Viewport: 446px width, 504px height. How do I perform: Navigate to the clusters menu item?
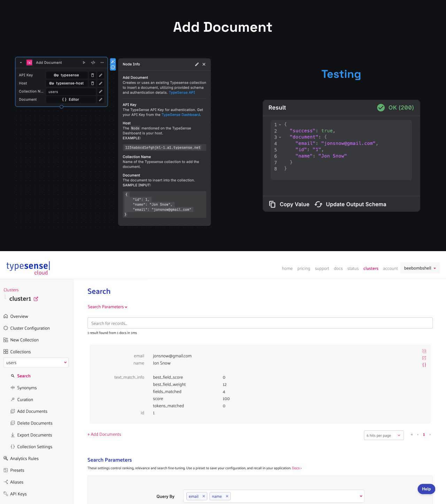point(371,269)
